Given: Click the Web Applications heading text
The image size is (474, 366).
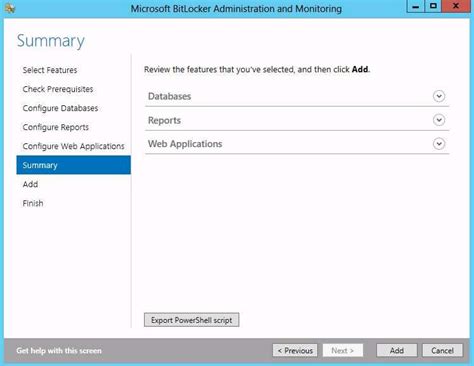Looking at the screenshot, I should click(185, 144).
